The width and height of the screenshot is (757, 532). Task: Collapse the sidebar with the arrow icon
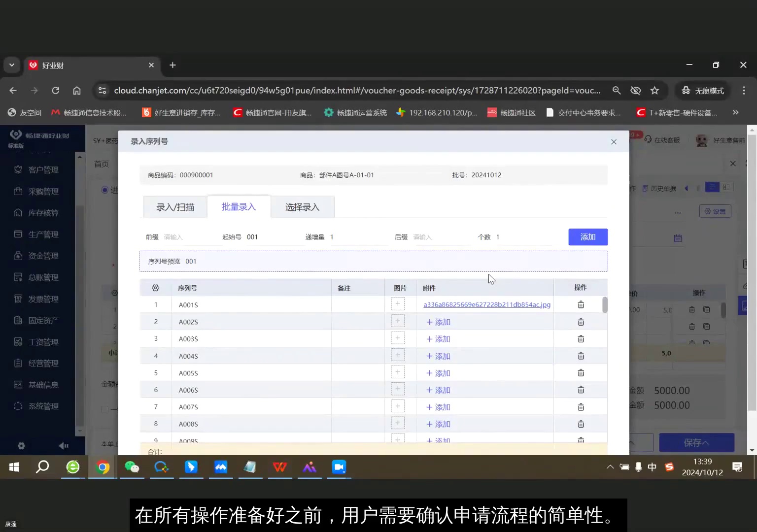click(x=64, y=445)
